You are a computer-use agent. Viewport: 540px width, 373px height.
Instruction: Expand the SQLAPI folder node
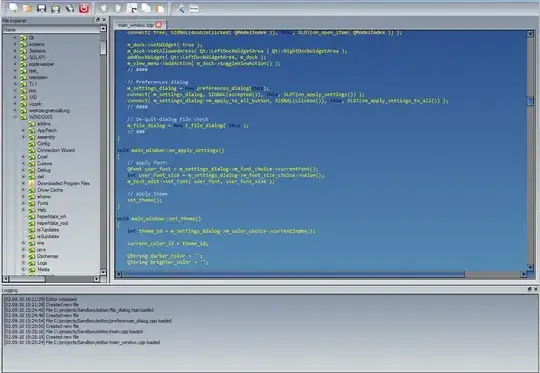[x=15, y=58]
